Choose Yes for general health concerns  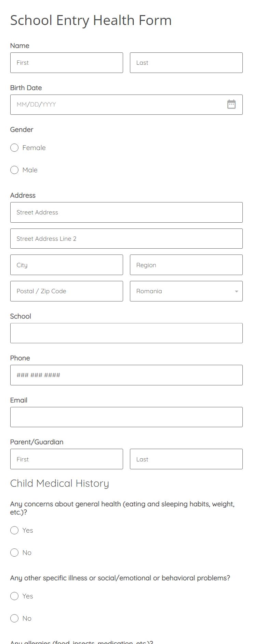pos(14,530)
